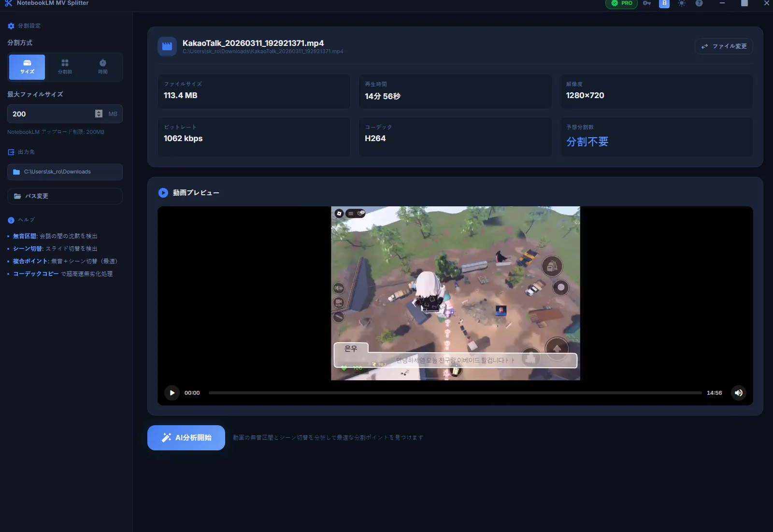Click the output path C:\Users\sk_ro\Downloads field
This screenshot has width=773, height=532.
pos(65,172)
